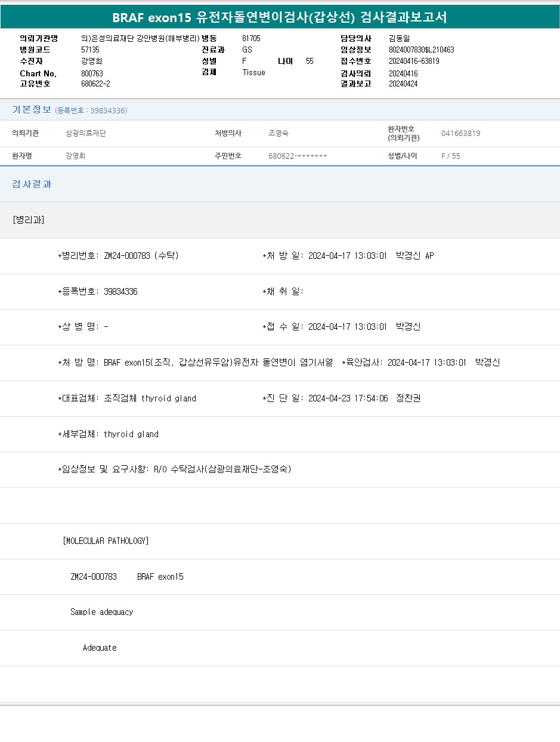Click the 세부검체 thyroid gland line
This screenshot has width=560, height=742.
tap(108, 434)
